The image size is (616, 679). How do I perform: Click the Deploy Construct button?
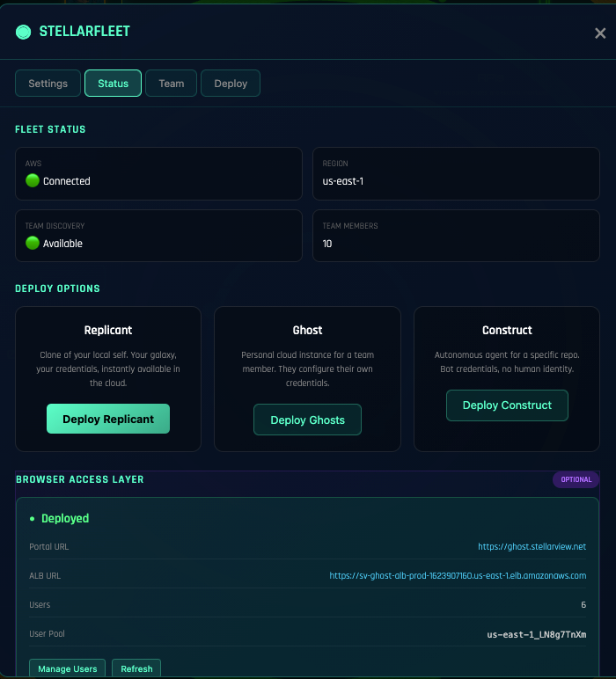507,405
